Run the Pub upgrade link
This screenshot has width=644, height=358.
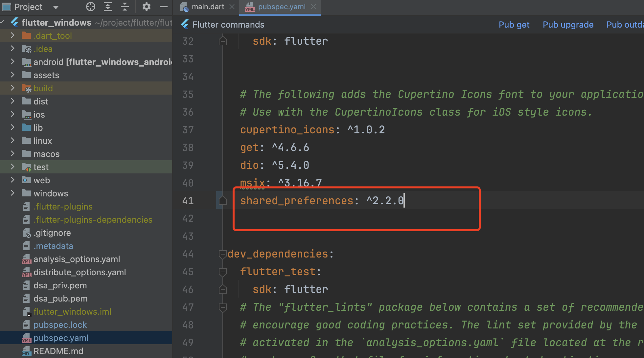pos(568,25)
